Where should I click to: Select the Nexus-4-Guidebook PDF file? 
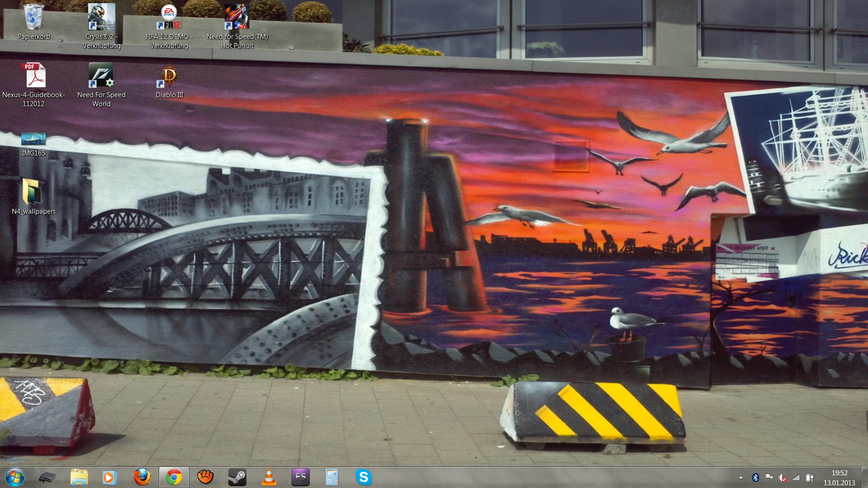(x=34, y=76)
